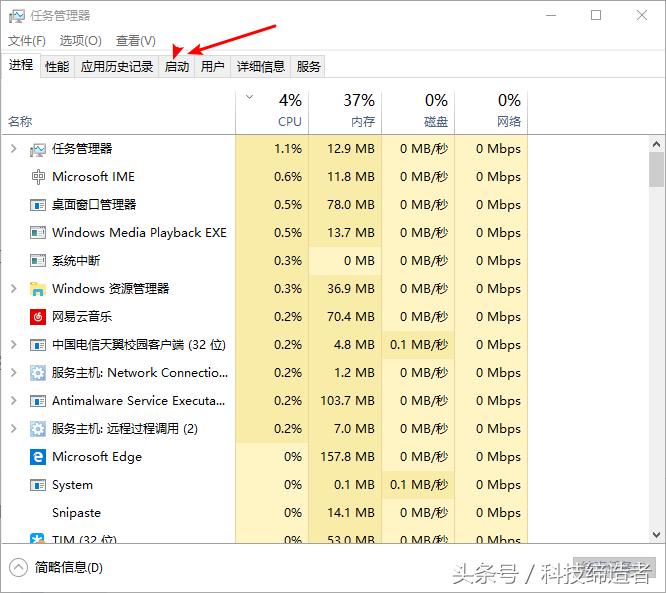This screenshot has width=666, height=593.
Task: Select the Windows Media Playback EXE name
Action: coord(139,233)
